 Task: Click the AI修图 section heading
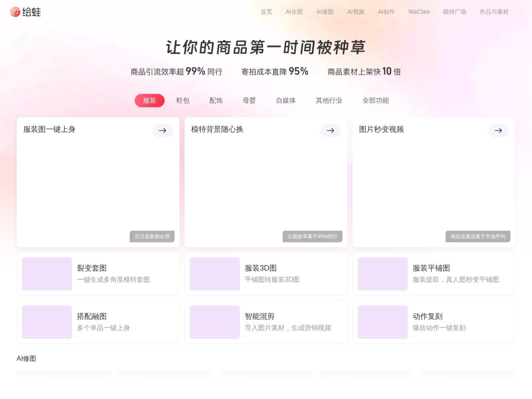point(26,359)
